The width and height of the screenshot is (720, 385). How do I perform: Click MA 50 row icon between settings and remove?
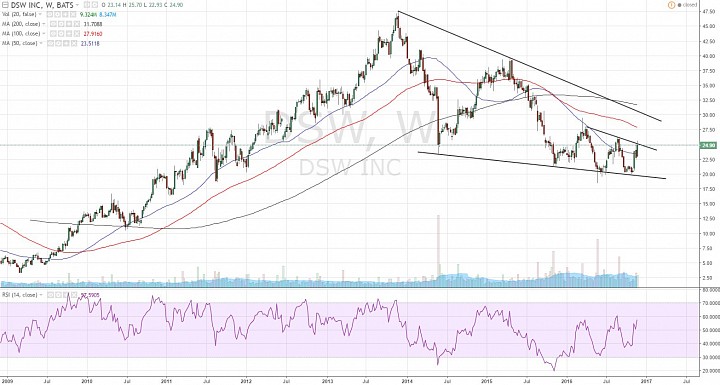[66, 43]
